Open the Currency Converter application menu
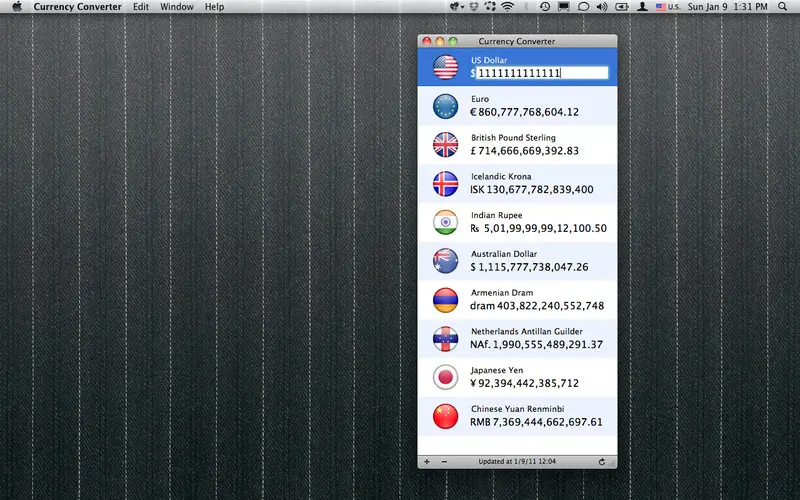Viewport: 800px width, 500px height. 78,7
